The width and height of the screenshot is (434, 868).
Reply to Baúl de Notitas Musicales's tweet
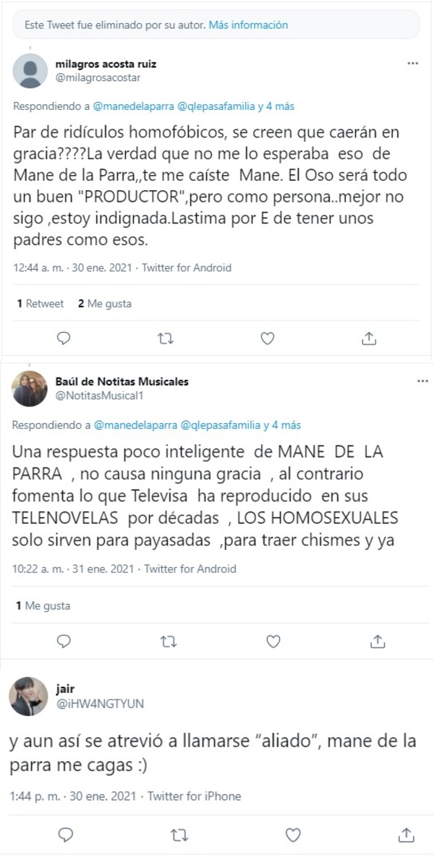[64, 641]
